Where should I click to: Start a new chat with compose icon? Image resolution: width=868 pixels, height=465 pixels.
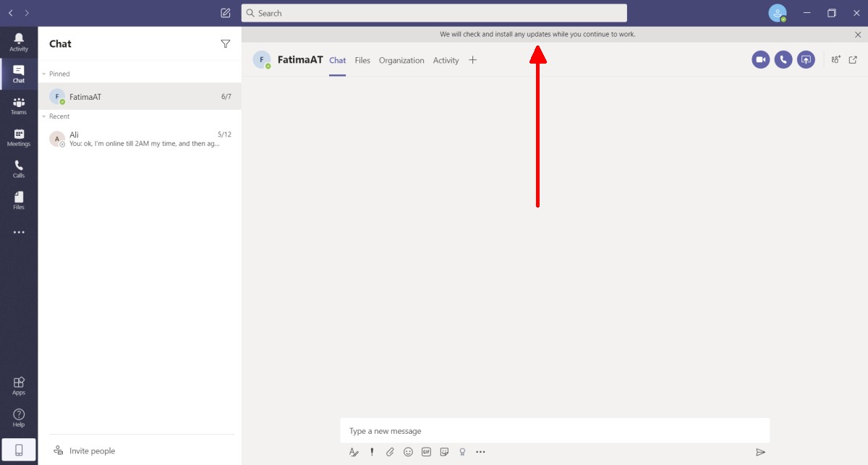click(226, 13)
